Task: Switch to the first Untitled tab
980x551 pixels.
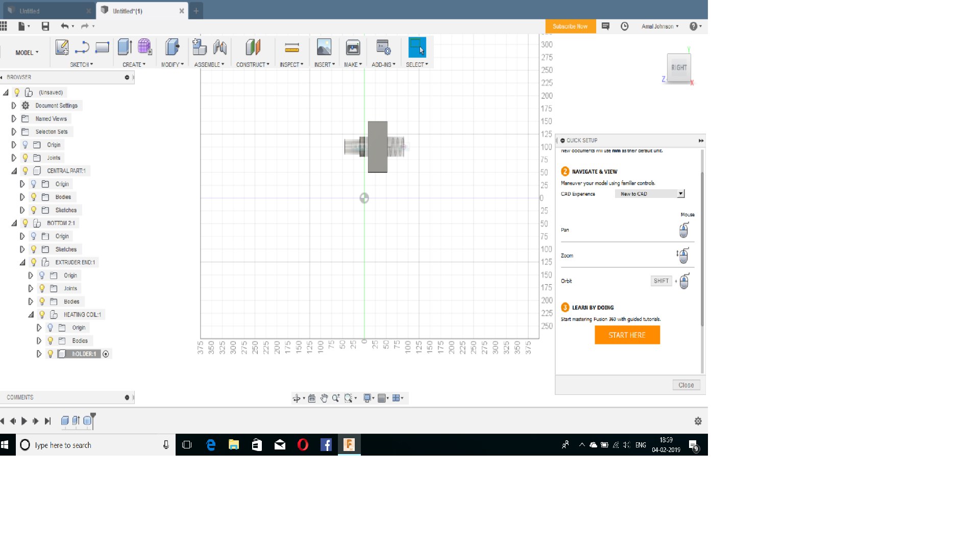Action: click(x=30, y=11)
